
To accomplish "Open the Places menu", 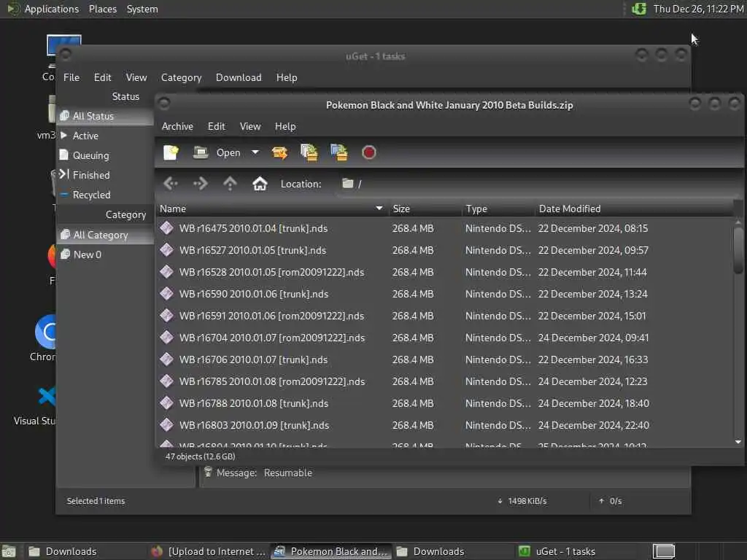I will tap(102, 9).
